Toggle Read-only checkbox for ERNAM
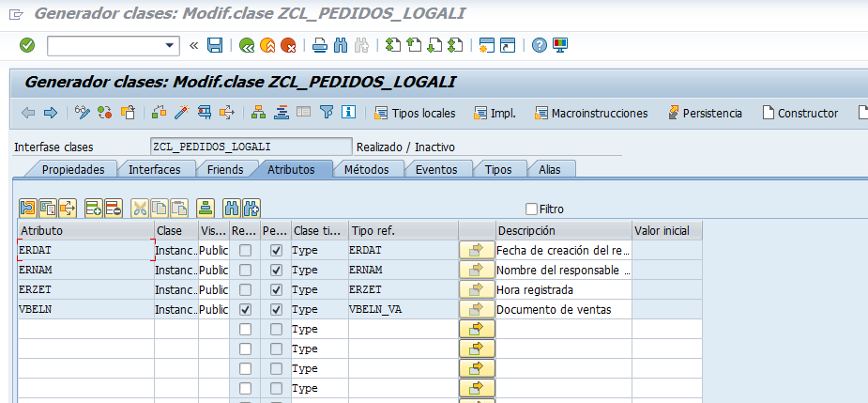Image resolution: width=868 pixels, height=403 pixels. pos(245,271)
